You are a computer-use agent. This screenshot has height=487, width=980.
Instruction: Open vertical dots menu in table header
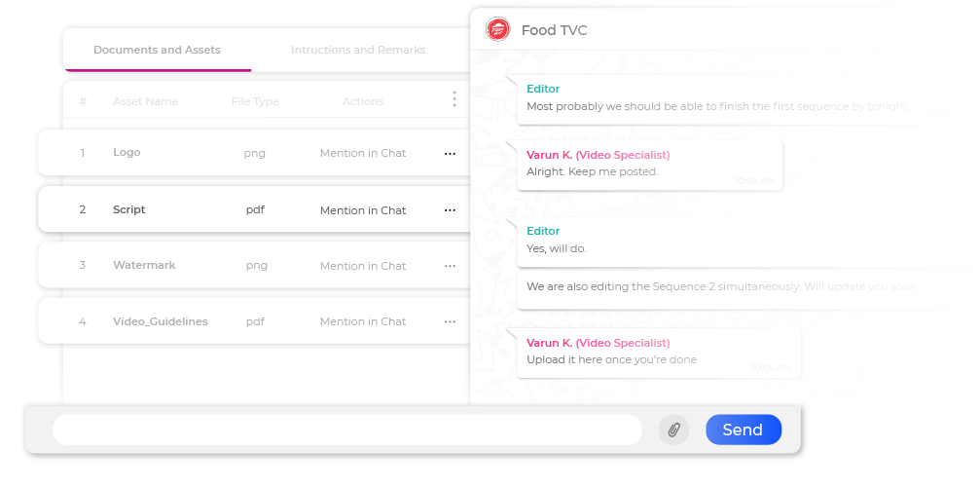[454, 98]
